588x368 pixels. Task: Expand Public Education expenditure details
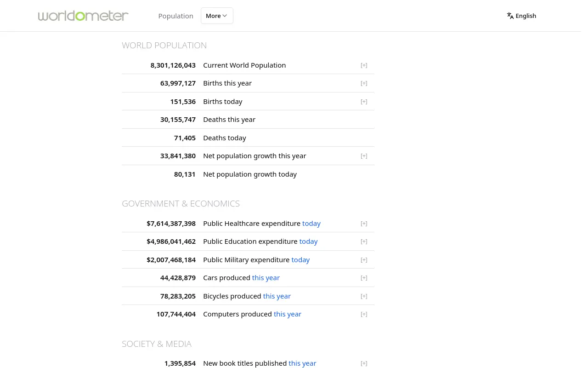364,241
